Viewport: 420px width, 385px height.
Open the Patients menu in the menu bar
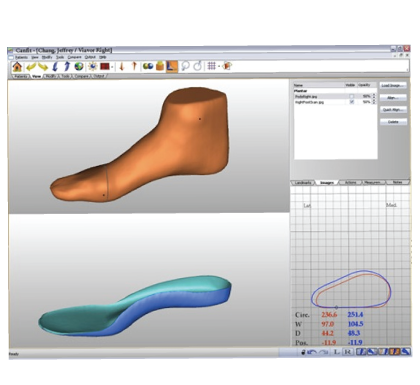pyautogui.click(x=21, y=57)
